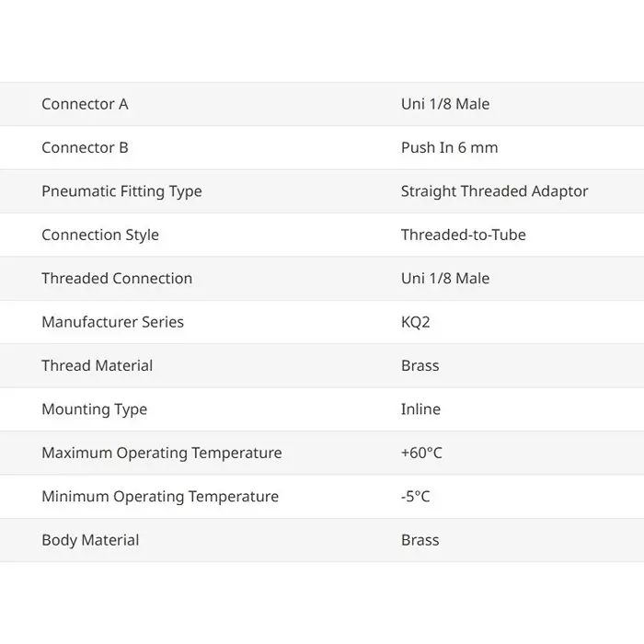
Task: Select the "Threaded-to-Tube" value
Action: (x=464, y=235)
